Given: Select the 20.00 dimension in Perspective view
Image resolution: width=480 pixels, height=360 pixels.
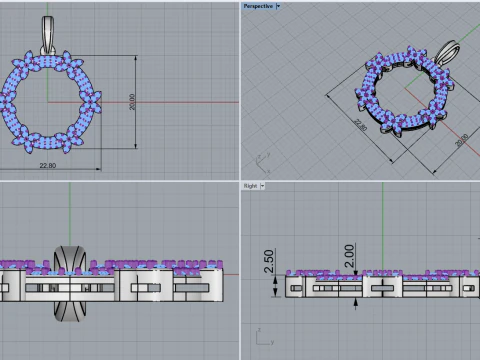Looking at the screenshot, I should coord(462,140).
